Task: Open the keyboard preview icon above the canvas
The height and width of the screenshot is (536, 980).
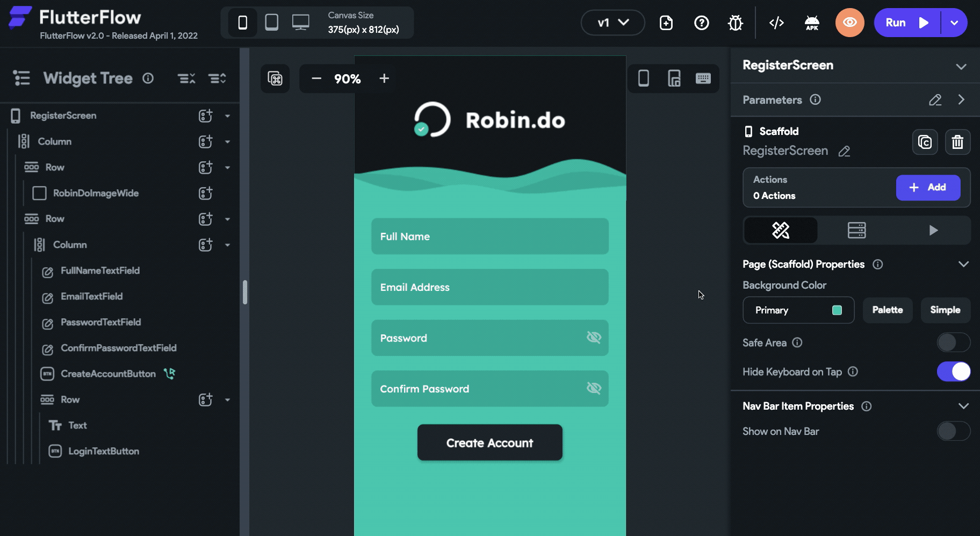Action: [x=703, y=78]
